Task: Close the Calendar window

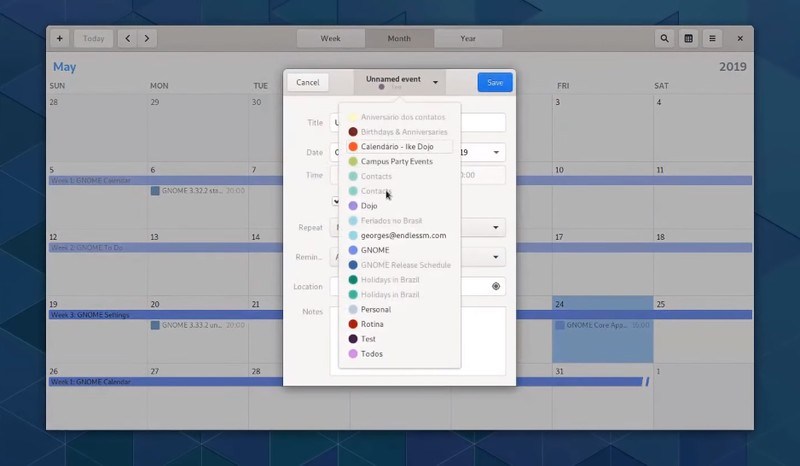Action: (740, 38)
